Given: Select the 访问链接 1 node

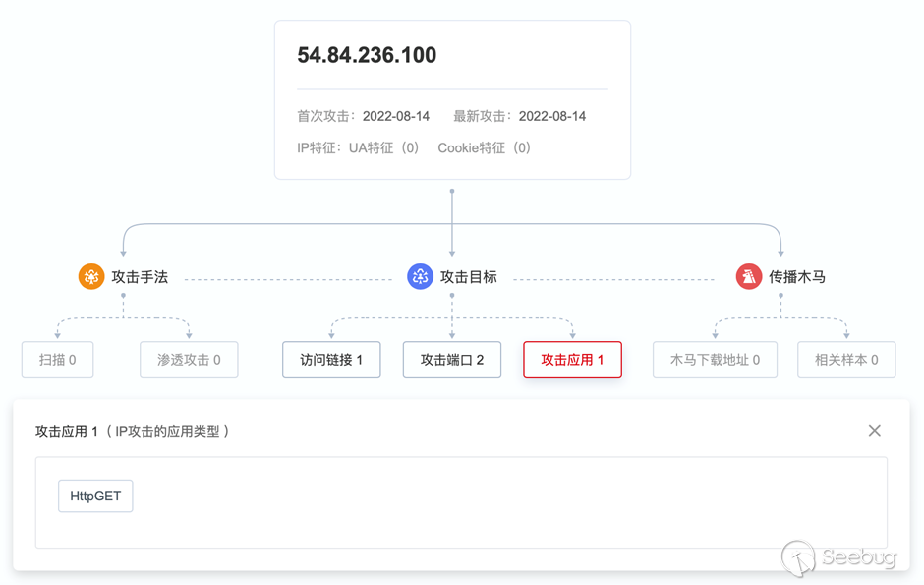Looking at the screenshot, I should [x=331, y=360].
